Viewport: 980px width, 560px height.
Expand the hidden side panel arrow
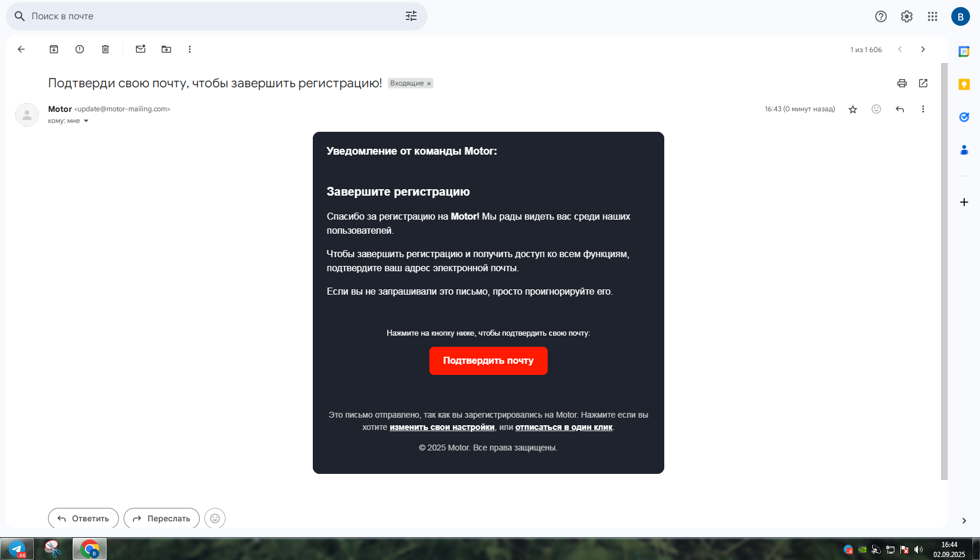[964, 521]
